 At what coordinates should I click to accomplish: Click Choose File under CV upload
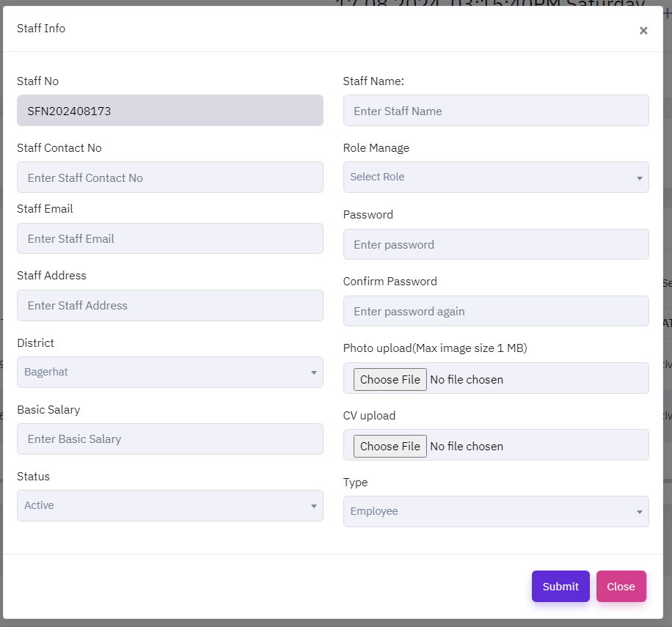[390, 446]
